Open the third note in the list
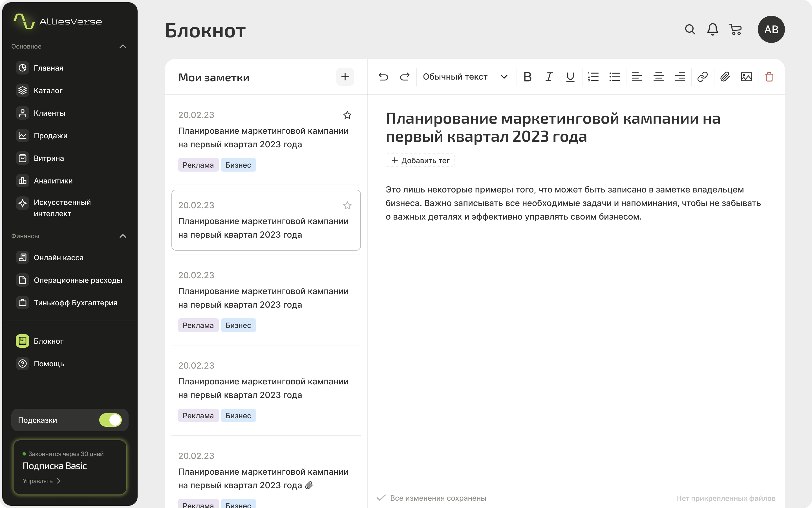Image resolution: width=812 pixels, height=508 pixels. click(x=266, y=300)
